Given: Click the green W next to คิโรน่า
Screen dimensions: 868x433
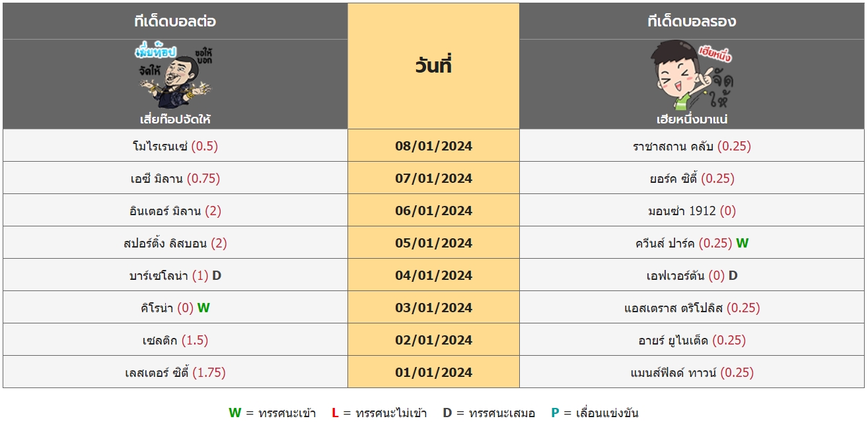Looking at the screenshot, I should pos(203,308).
